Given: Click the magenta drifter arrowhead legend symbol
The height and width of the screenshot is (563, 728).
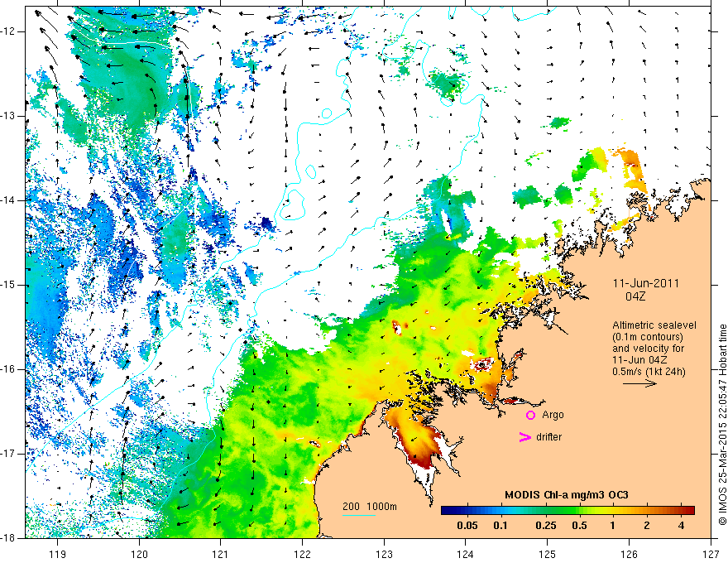Looking at the screenshot, I should pyautogui.click(x=525, y=437).
